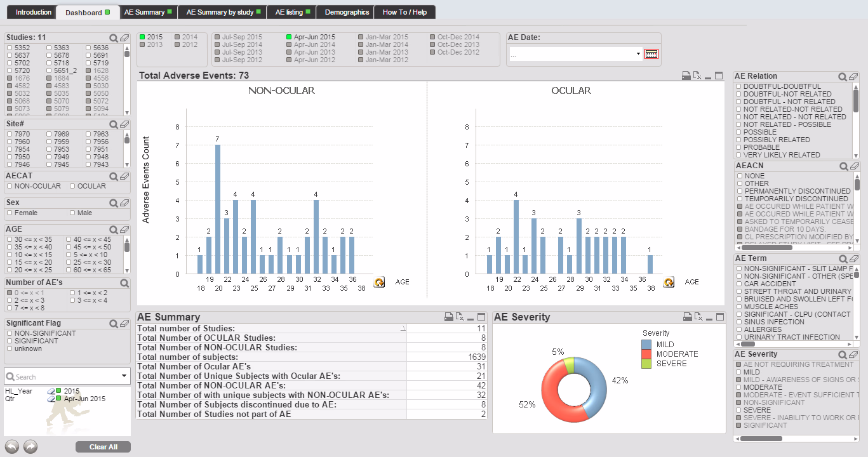The height and width of the screenshot is (457, 868).
Task: Click the Studies list vertical scrollbar
Action: pos(127,79)
